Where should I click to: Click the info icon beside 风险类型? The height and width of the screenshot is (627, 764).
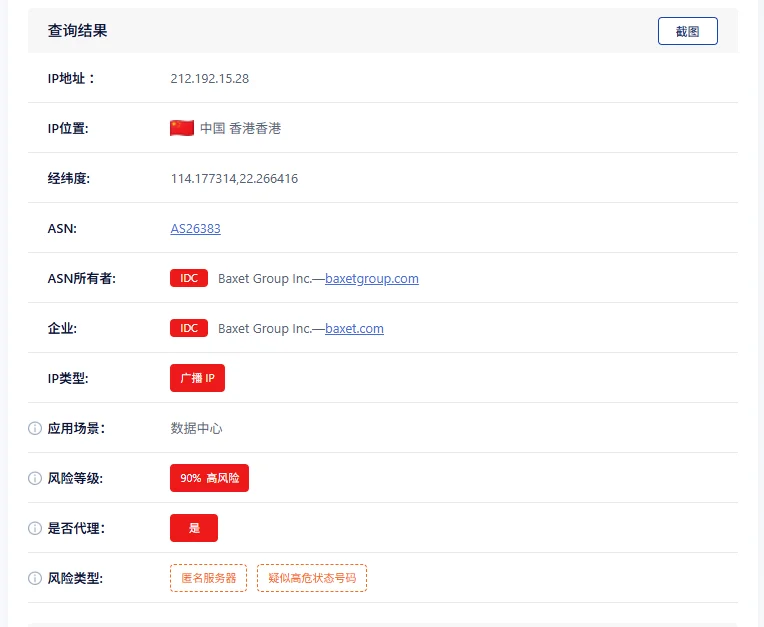coord(35,578)
